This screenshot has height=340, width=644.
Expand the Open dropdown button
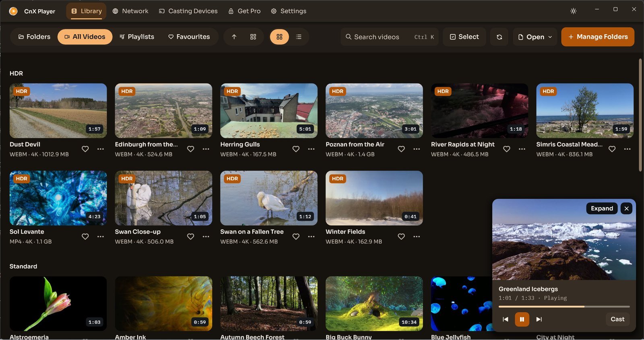535,37
